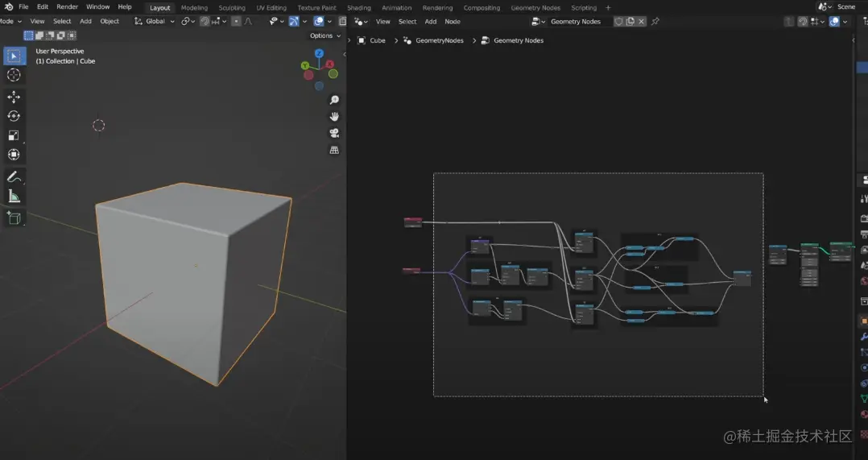The width and height of the screenshot is (868, 460).
Task: Switch to the Geometry Nodes workspace tab
Action: click(535, 8)
